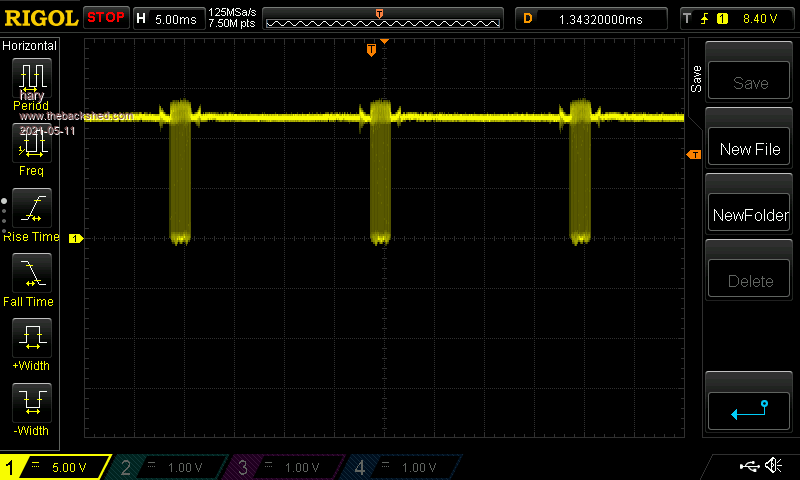Open the Horizontal measurement menu header
Image resolution: width=800 pixels, height=480 pixels.
(x=30, y=46)
